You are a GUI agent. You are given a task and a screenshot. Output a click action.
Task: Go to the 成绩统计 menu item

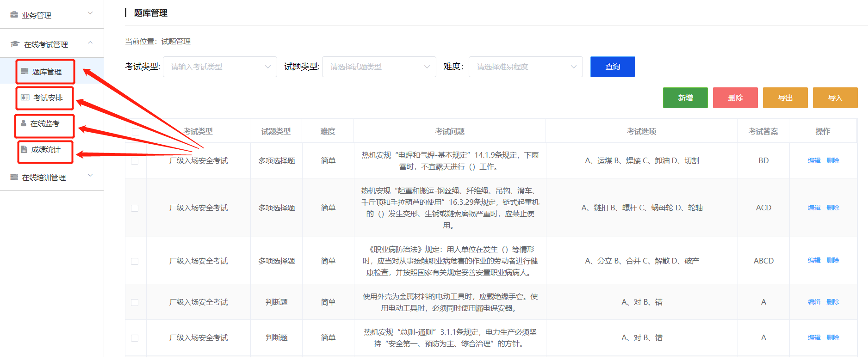[x=46, y=150]
